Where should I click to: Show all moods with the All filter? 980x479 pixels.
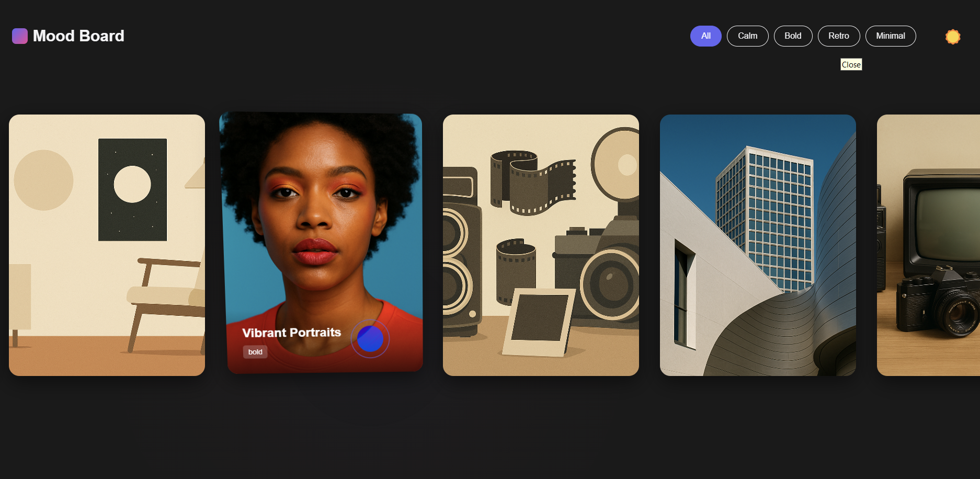tap(705, 36)
